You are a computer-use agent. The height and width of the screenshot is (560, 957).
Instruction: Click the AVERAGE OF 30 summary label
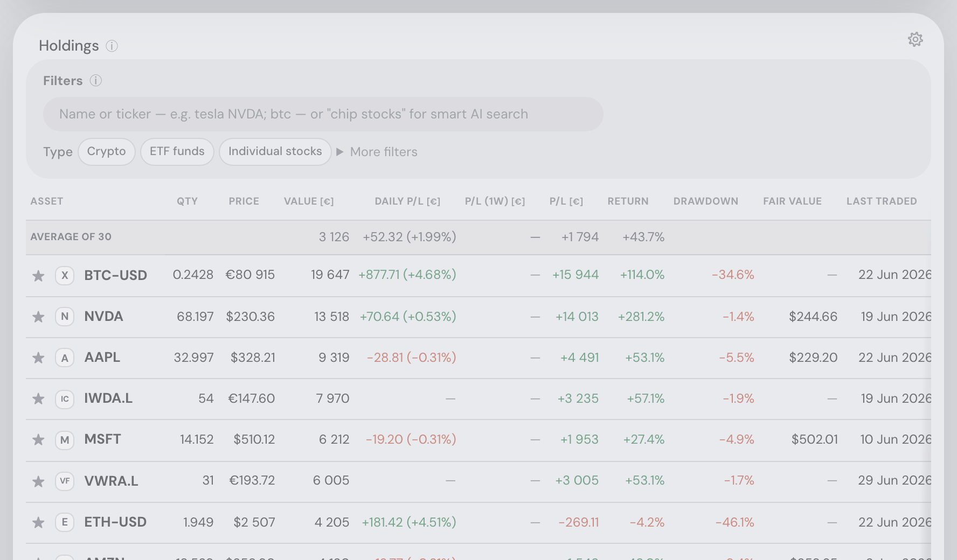pyautogui.click(x=71, y=237)
